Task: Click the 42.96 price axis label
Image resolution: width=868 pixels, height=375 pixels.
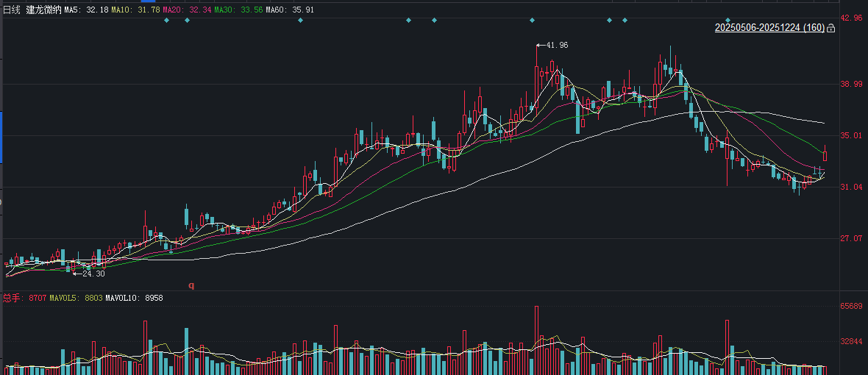Action: 852,18
